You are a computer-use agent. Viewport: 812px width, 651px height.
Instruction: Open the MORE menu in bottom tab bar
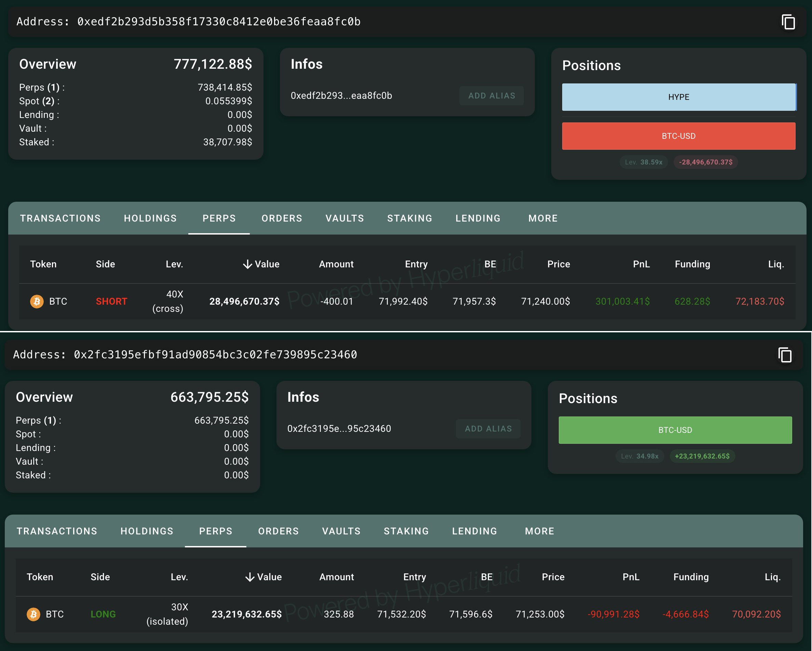(x=539, y=531)
